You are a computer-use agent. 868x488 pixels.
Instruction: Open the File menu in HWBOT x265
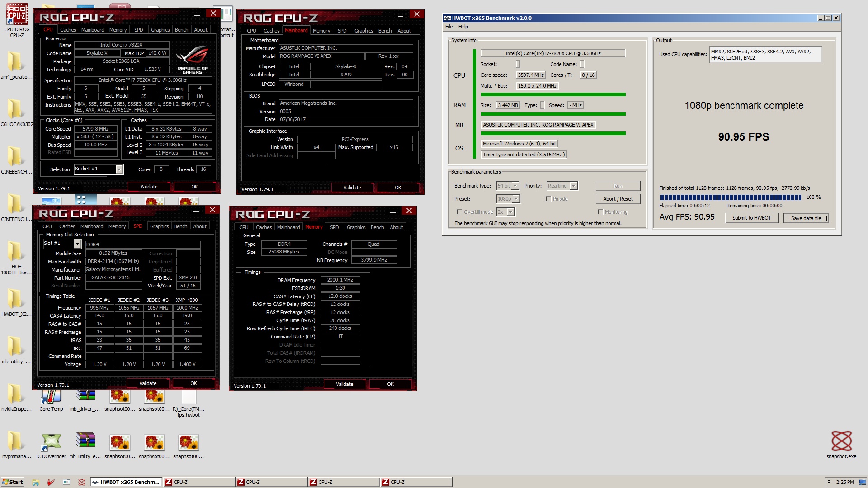click(449, 27)
